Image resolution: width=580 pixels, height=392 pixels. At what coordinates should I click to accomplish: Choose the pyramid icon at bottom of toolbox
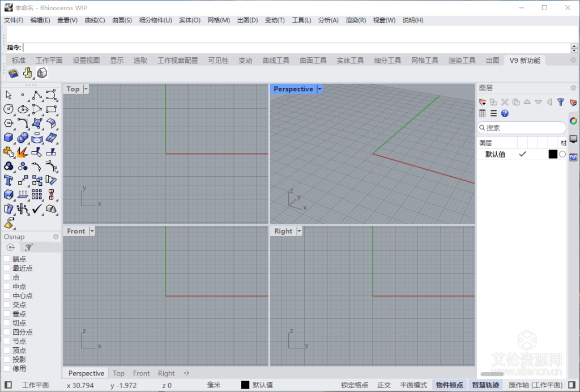coord(9,223)
